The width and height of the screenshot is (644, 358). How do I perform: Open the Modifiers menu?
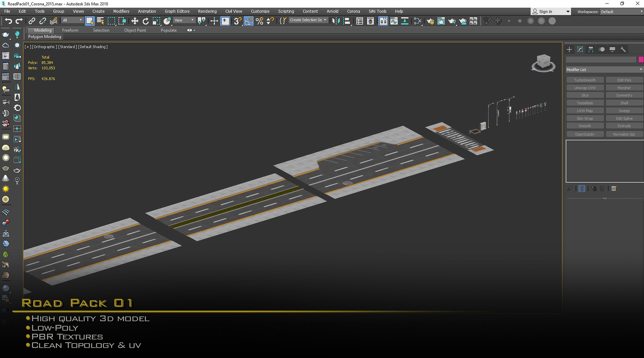pyautogui.click(x=121, y=11)
